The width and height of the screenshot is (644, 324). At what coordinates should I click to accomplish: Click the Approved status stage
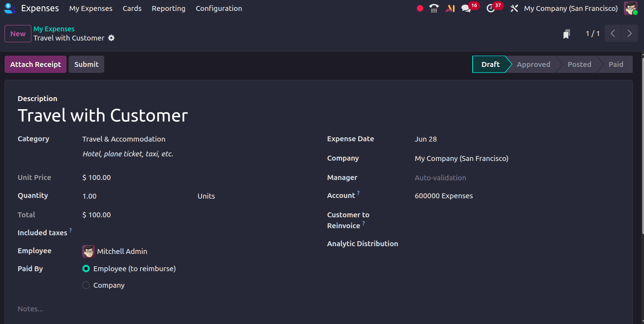pos(533,64)
